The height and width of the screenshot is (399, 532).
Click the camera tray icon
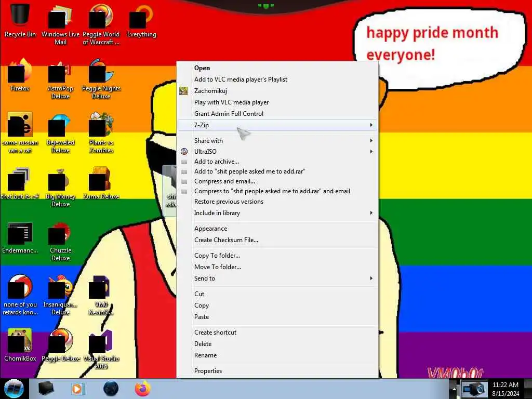coord(474,390)
